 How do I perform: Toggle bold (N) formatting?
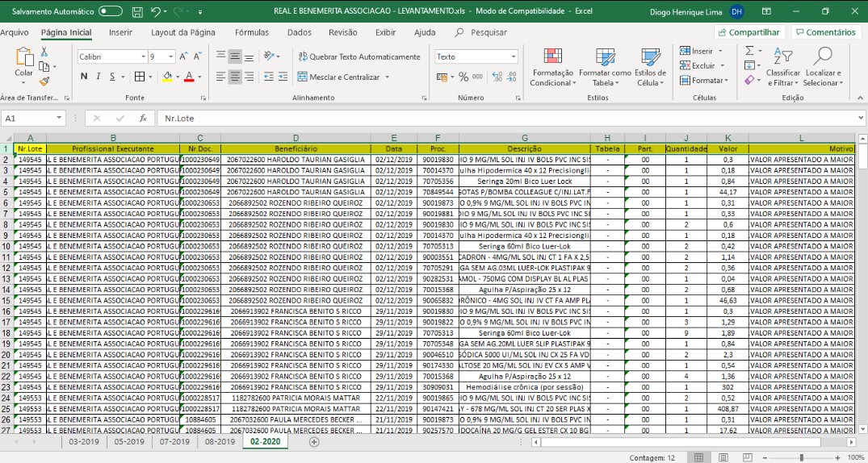click(x=84, y=77)
